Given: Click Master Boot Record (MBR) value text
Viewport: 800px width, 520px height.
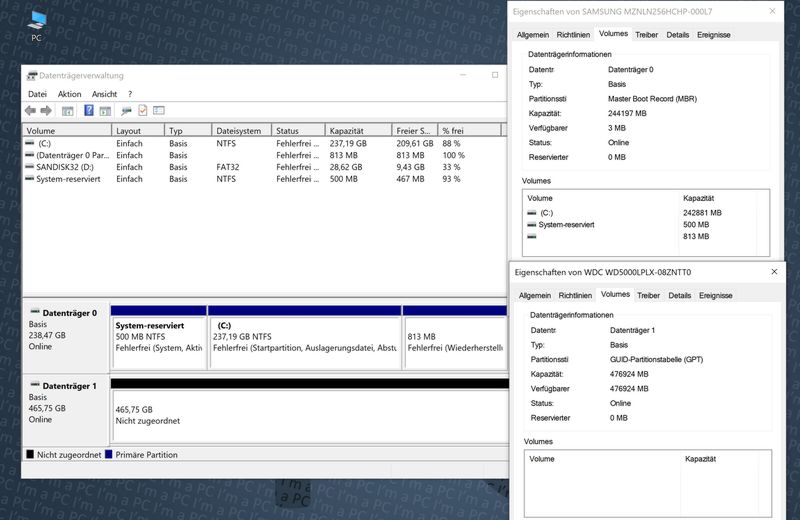Looking at the screenshot, I should tap(652, 98).
